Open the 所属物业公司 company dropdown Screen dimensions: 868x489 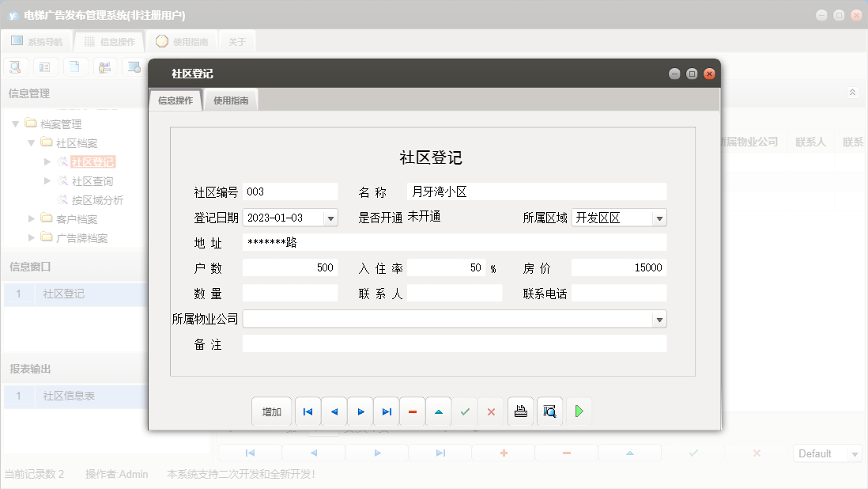[659, 318]
